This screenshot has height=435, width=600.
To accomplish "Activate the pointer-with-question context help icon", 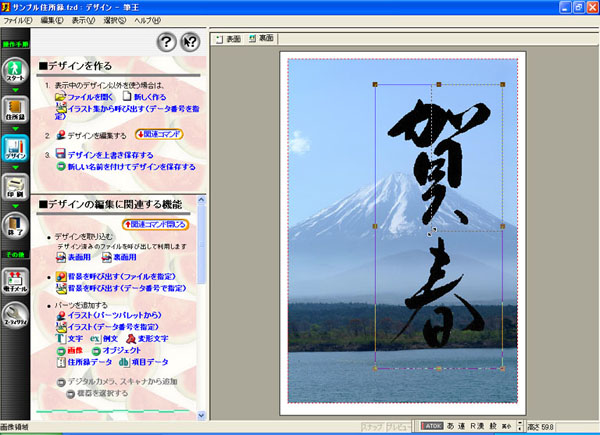I will point(190,41).
